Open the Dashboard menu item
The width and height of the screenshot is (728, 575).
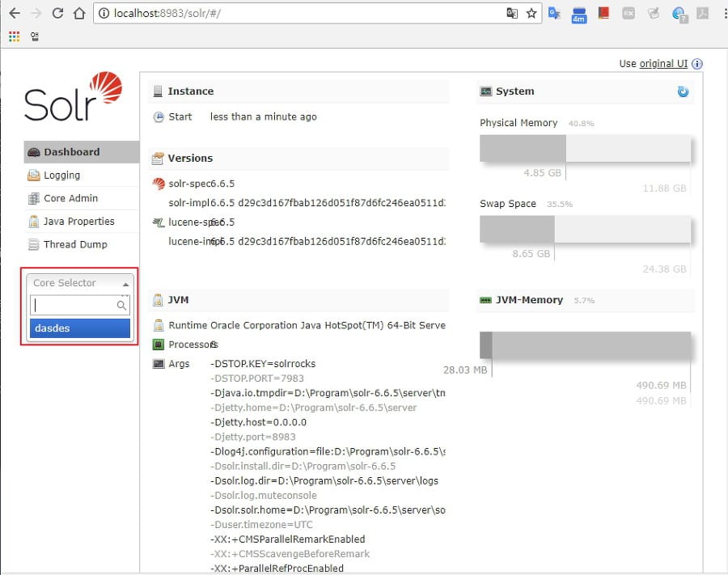pyautogui.click(x=71, y=152)
